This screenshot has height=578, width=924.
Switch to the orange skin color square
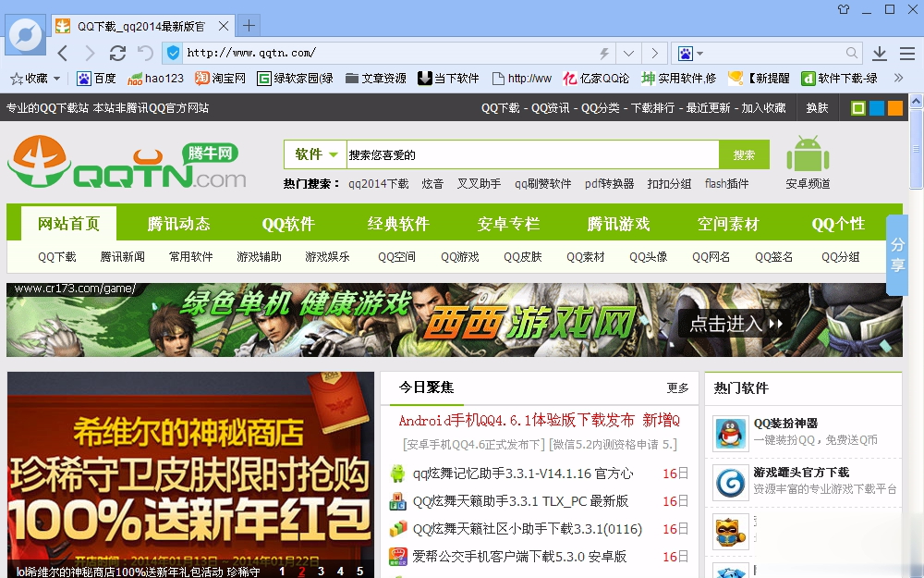tap(894, 108)
